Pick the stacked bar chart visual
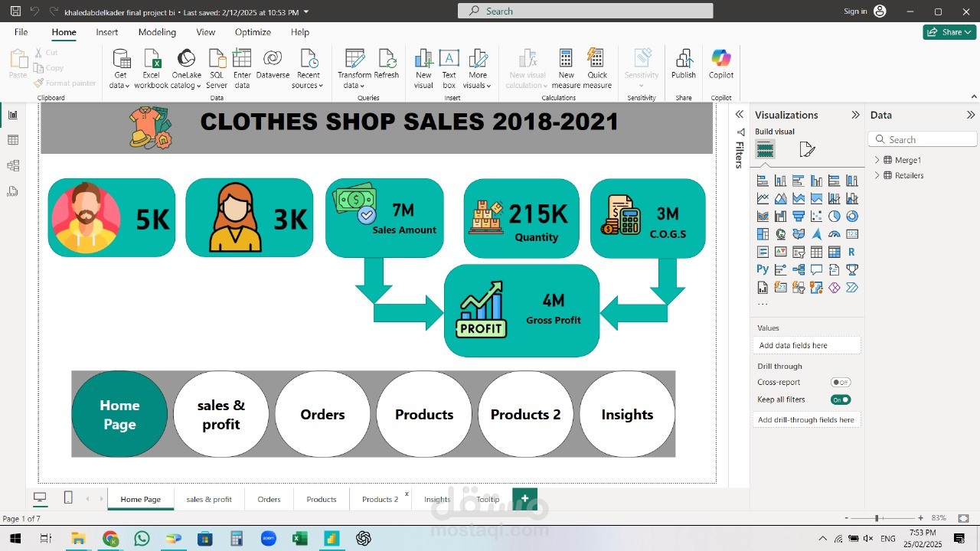Screen dimensions: 980x551 tap(763, 181)
